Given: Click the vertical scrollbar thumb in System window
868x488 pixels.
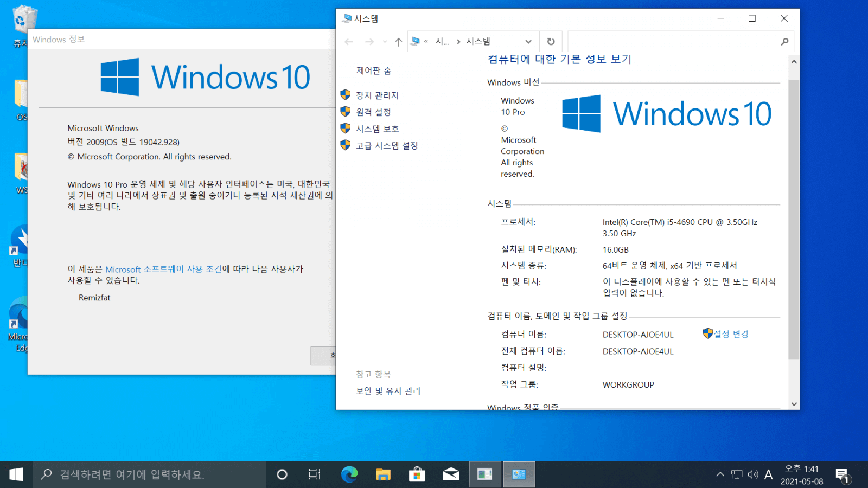Looking at the screenshot, I should click(x=794, y=220).
